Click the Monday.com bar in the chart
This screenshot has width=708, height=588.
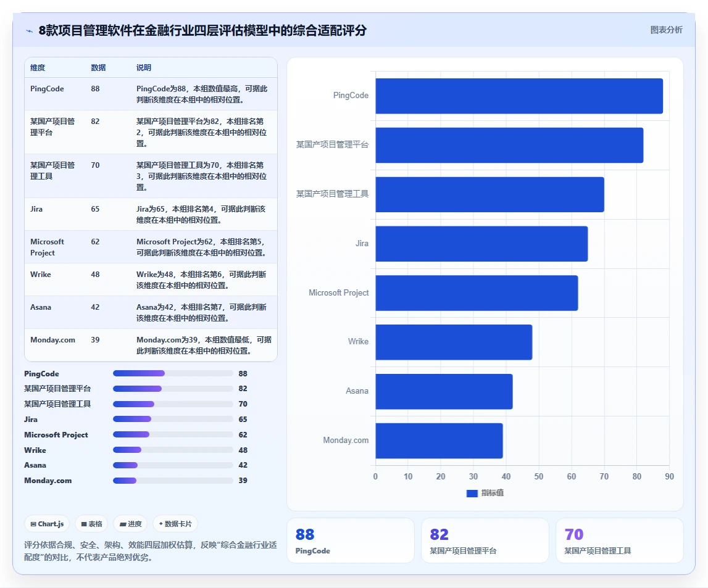click(439, 441)
